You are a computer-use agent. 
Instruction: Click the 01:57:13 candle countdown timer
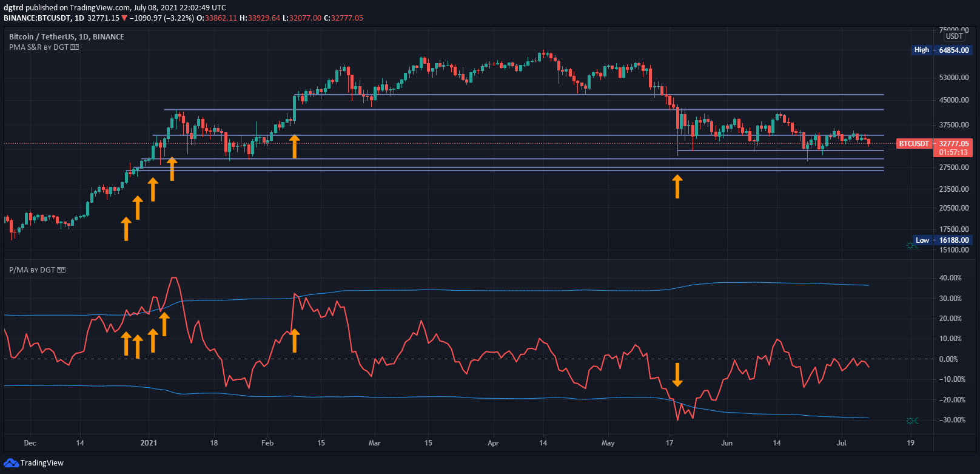point(953,152)
